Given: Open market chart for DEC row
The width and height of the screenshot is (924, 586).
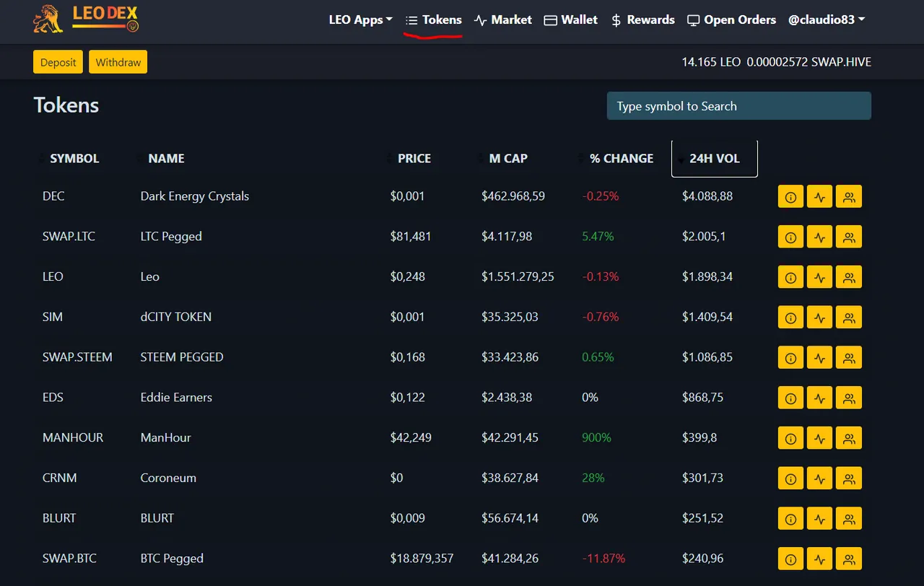Looking at the screenshot, I should (819, 196).
